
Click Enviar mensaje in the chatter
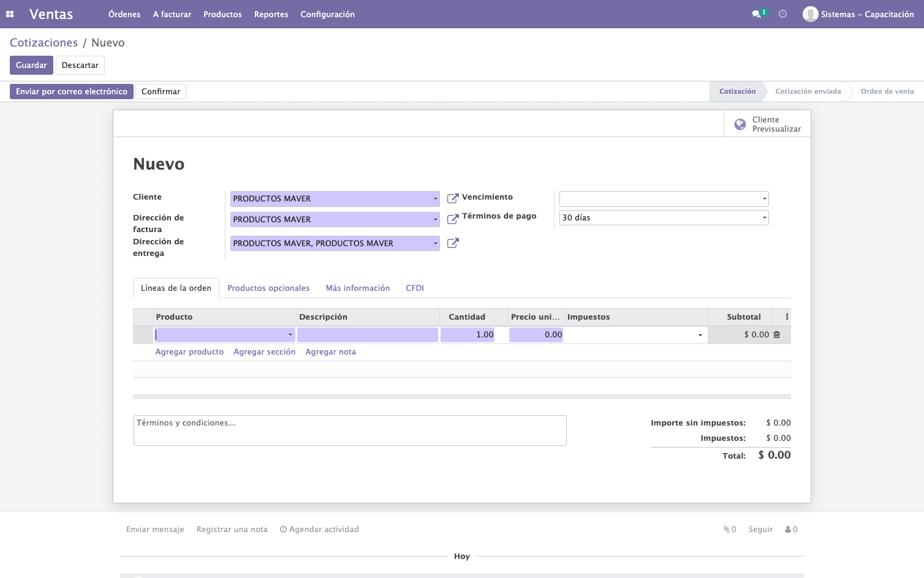pyautogui.click(x=155, y=530)
